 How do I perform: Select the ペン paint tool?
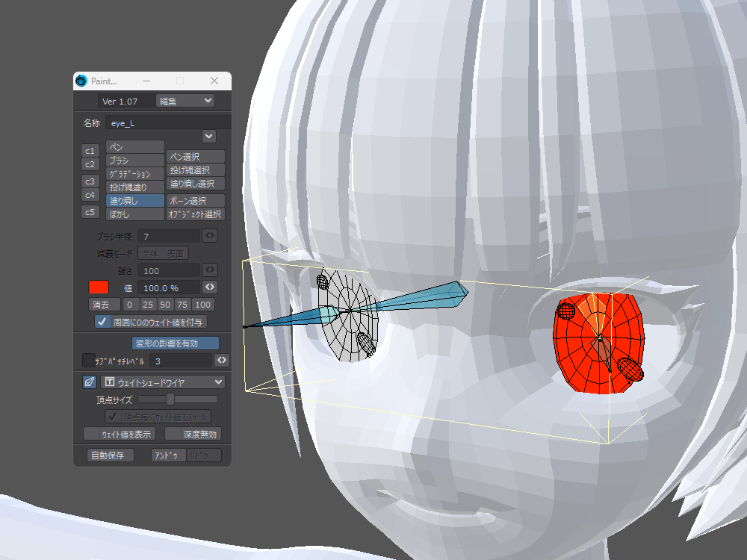(134, 147)
